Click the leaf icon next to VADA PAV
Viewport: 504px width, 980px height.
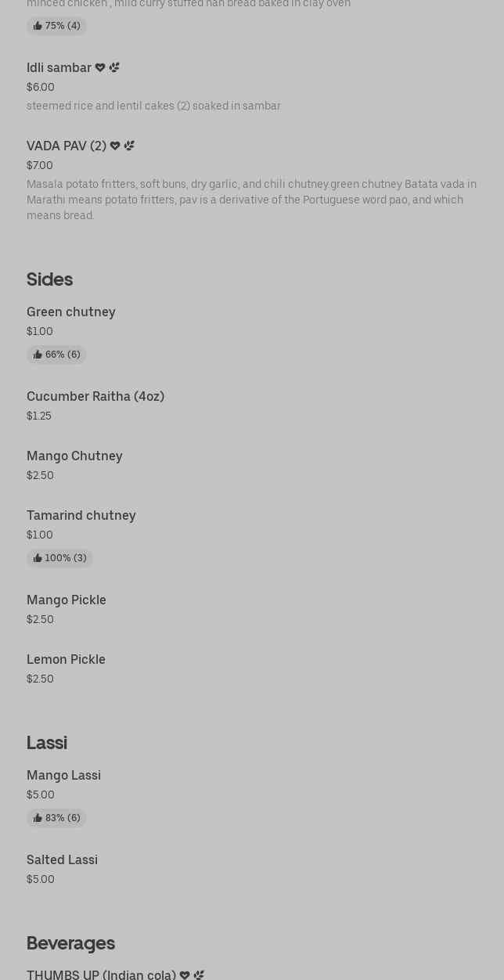click(129, 146)
